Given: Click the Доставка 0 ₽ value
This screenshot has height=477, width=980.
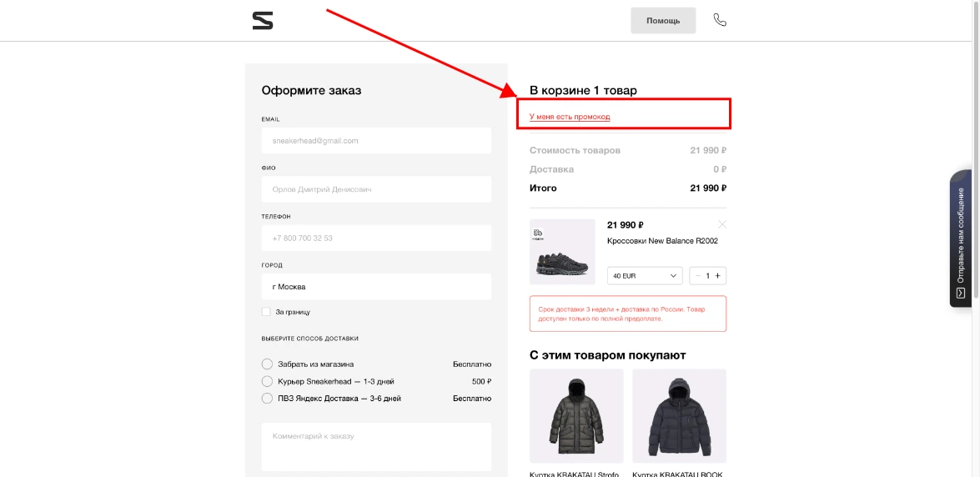Looking at the screenshot, I should (x=720, y=169).
